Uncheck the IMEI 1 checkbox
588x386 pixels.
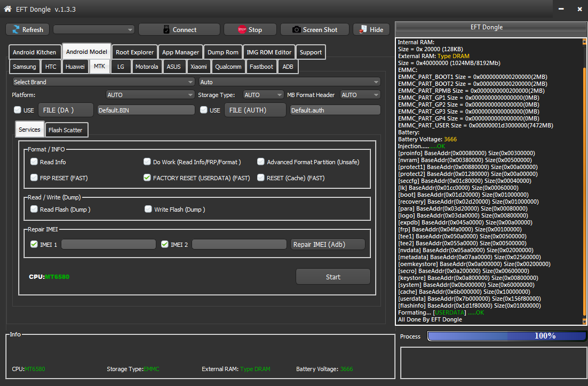click(34, 244)
